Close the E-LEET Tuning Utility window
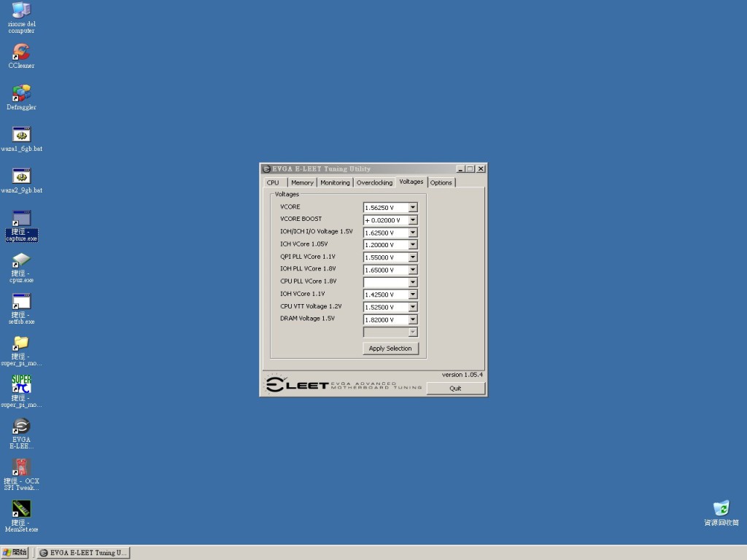 481,169
